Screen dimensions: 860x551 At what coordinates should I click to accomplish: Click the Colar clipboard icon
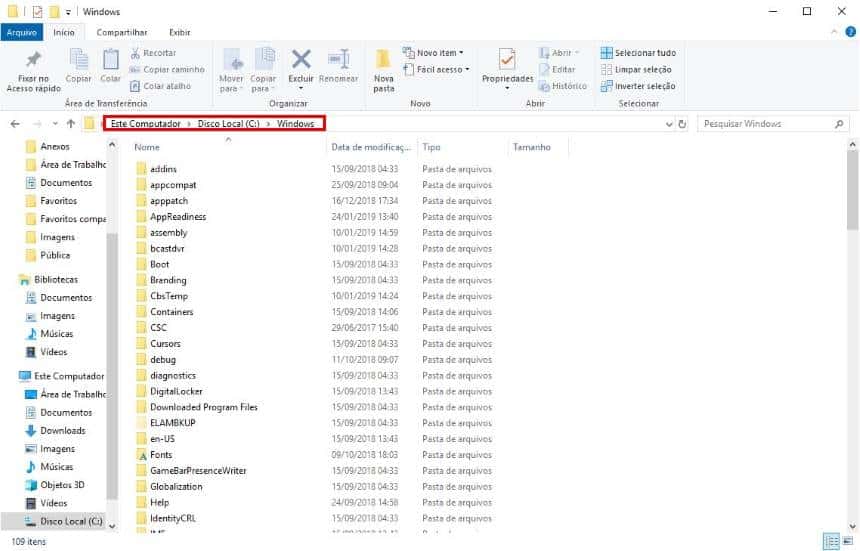110,59
